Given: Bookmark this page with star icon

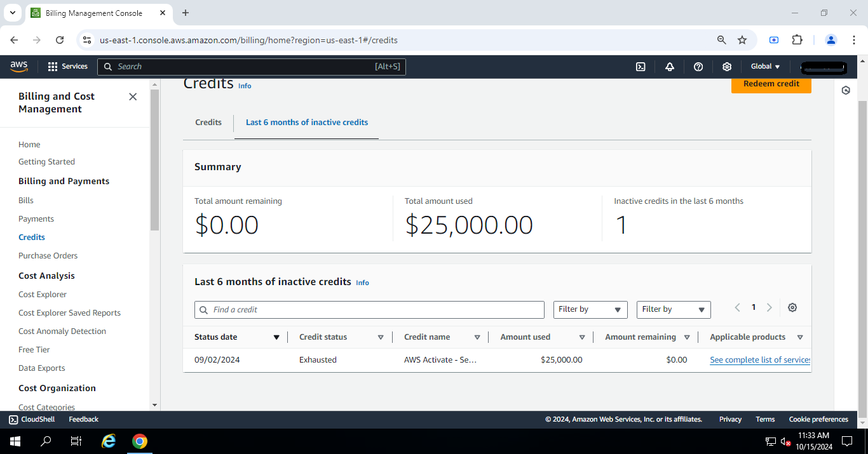Looking at the screenshot, I should (x=742, y=40).
